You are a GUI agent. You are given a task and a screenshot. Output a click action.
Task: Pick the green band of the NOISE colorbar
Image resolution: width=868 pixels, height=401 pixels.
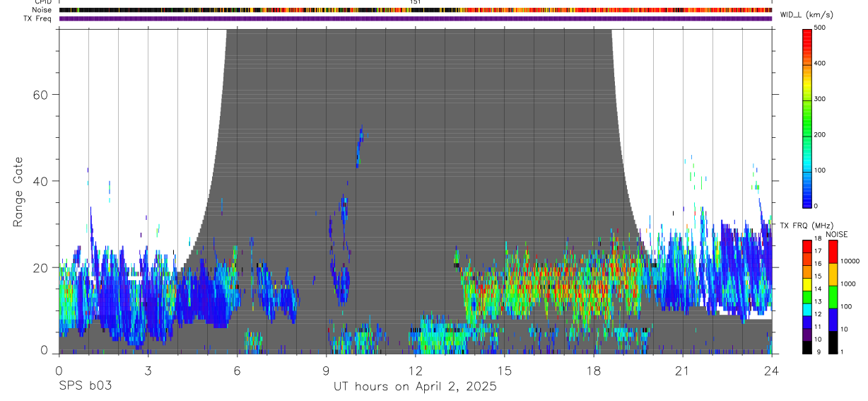coord(832,297)
